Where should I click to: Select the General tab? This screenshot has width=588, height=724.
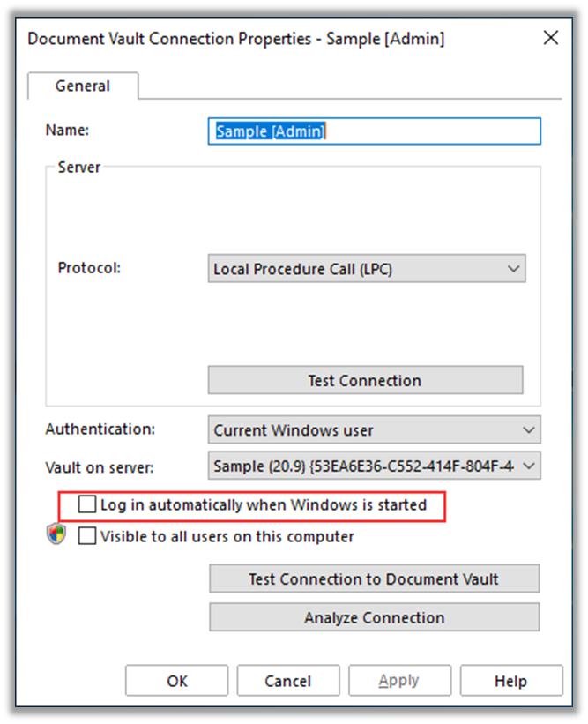pyautogui.click(x=83, y=86)
